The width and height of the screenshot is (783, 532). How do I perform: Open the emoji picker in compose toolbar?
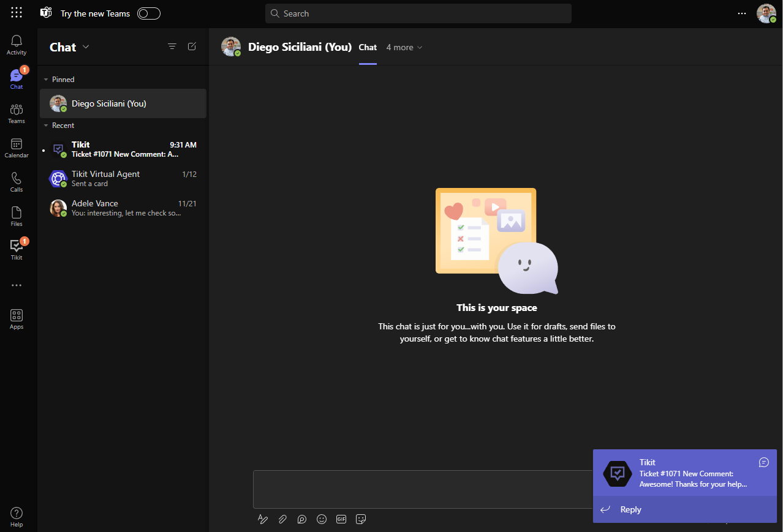pyautogui.click(x=322, y=519)
